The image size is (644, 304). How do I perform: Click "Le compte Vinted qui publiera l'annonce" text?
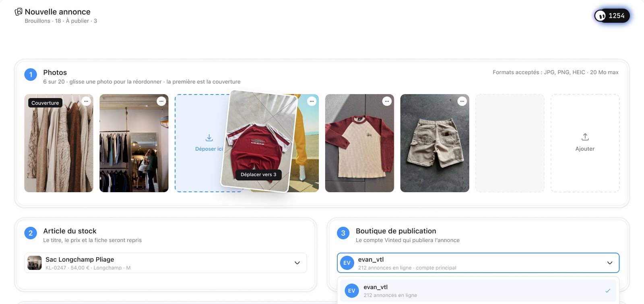(407, 240)
